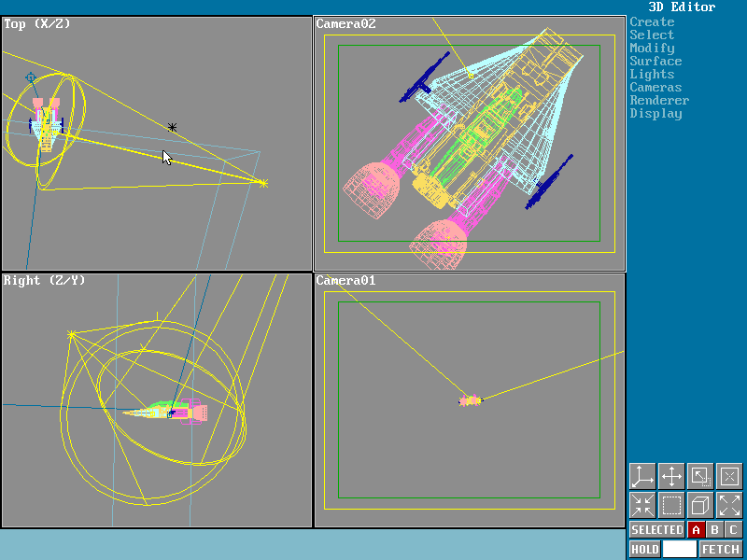This screenshot has width=747, height=560.
Task: Click the axis tripod icon
Action: [x=642, y=476]
